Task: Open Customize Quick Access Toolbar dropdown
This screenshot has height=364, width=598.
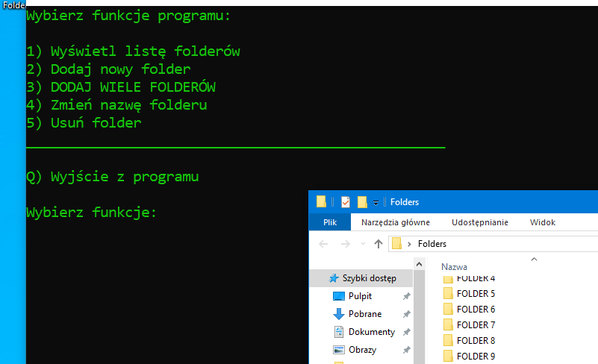Action: tap(376, 202)
